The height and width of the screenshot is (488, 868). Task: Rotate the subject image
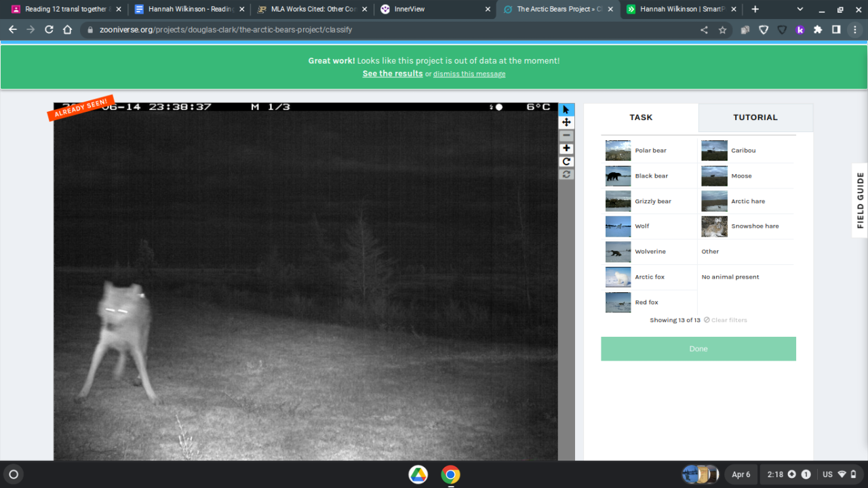coord(566,161)
